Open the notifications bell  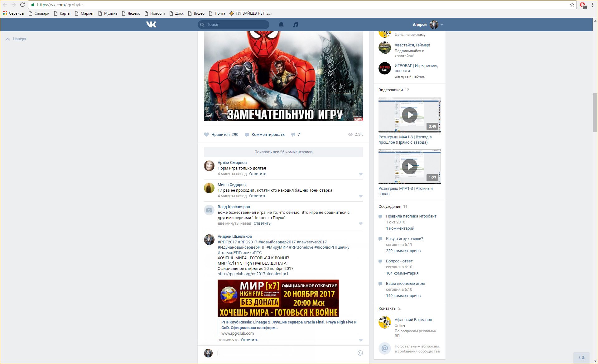[281, 25]
